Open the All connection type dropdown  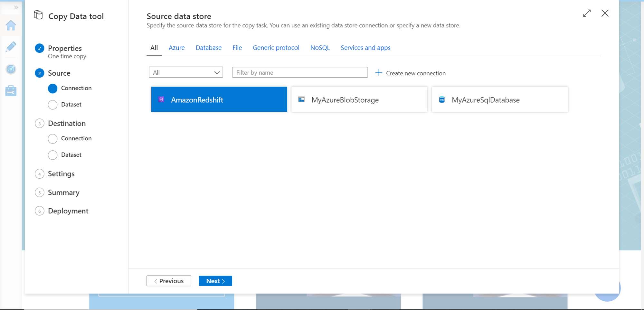pyautogui.click(x=186, y=72)
